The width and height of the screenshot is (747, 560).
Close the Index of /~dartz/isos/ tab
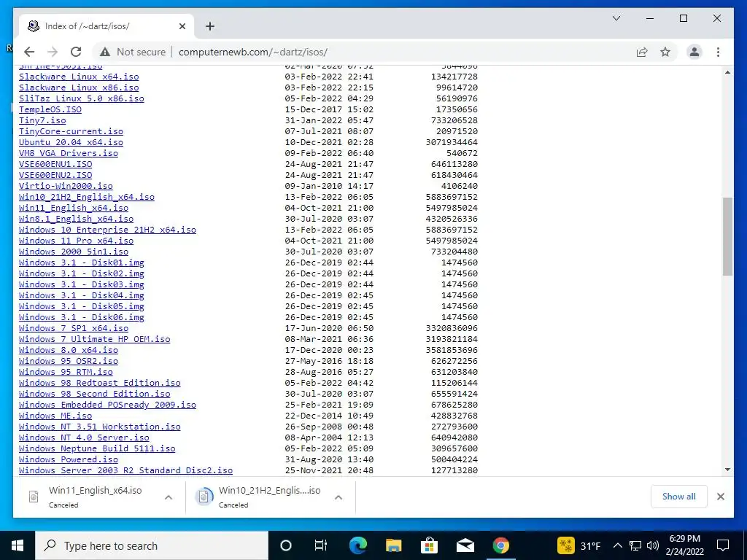click(182, 26)
